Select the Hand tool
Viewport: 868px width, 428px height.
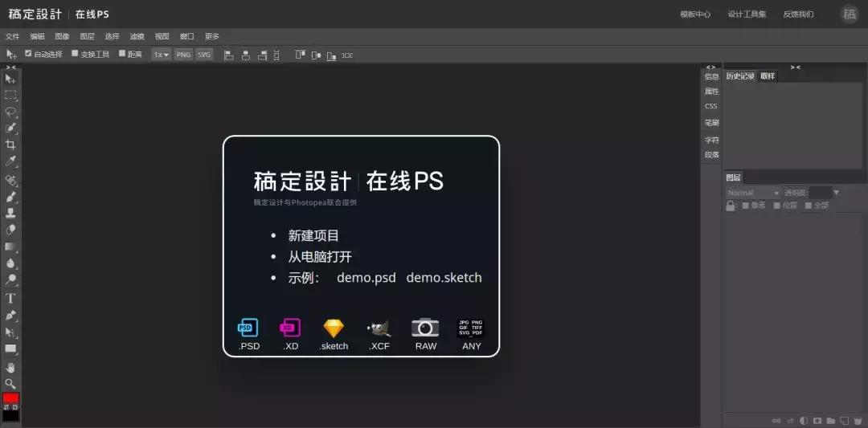(x=10, y=367)
